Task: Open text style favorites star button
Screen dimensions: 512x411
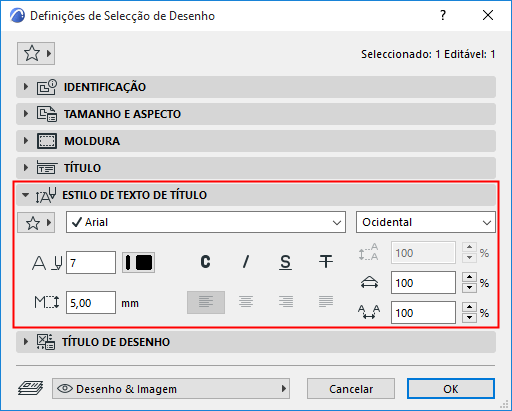Action: 36,222
